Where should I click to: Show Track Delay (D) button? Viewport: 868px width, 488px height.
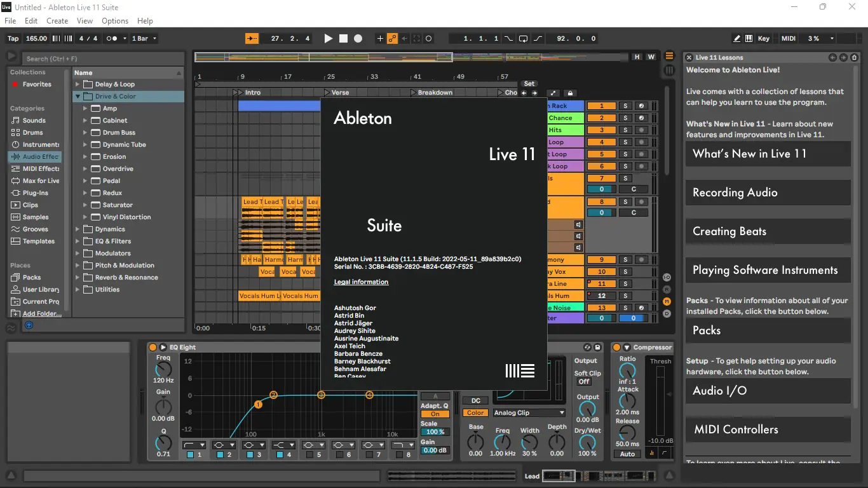667,313
